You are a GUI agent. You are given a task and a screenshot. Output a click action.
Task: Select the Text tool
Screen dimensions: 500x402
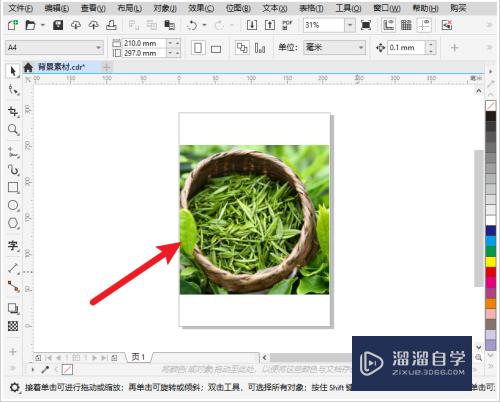point(13,246)
